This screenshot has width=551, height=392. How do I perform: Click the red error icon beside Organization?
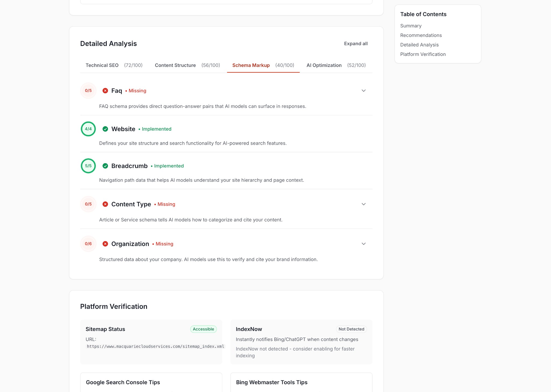point(105,244)
